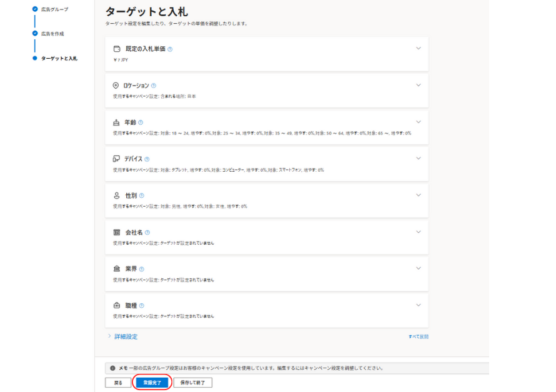Click the help icon next to 業界

(142, 269)
